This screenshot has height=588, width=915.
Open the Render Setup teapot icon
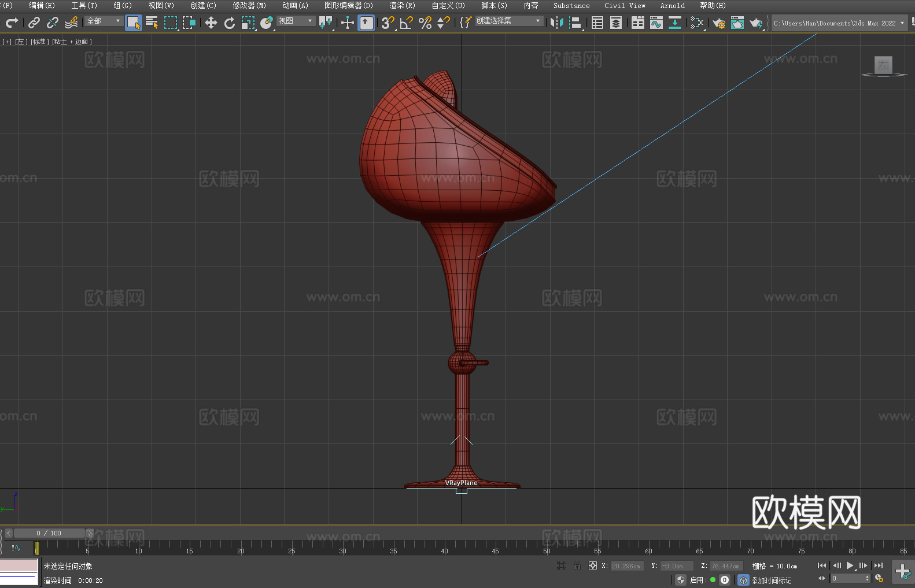(x=718, y=23)
